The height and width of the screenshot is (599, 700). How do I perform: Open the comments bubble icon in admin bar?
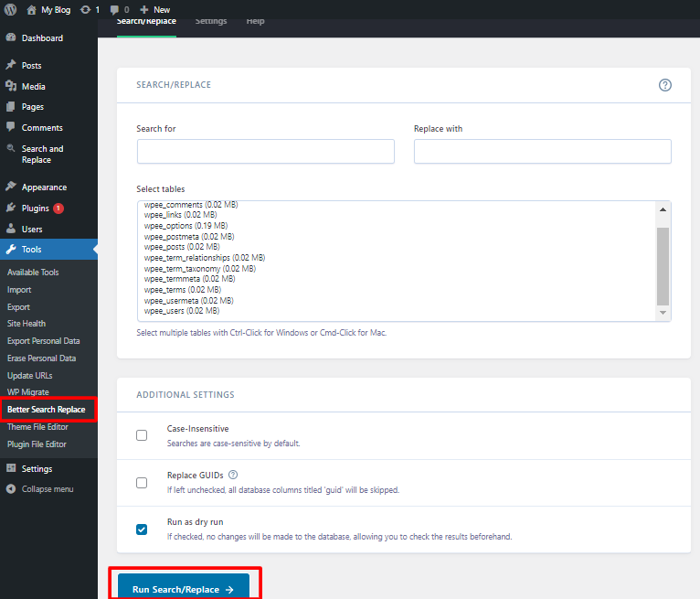click(x=115, y=10)
